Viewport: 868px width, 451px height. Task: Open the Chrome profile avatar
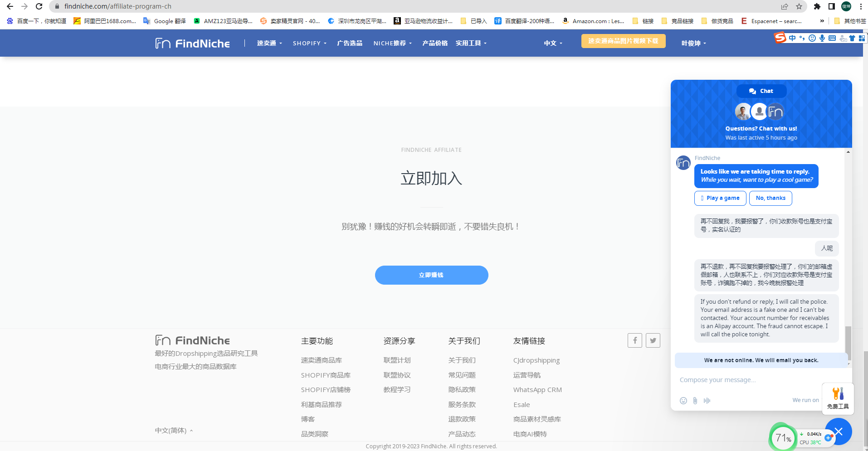846,6
